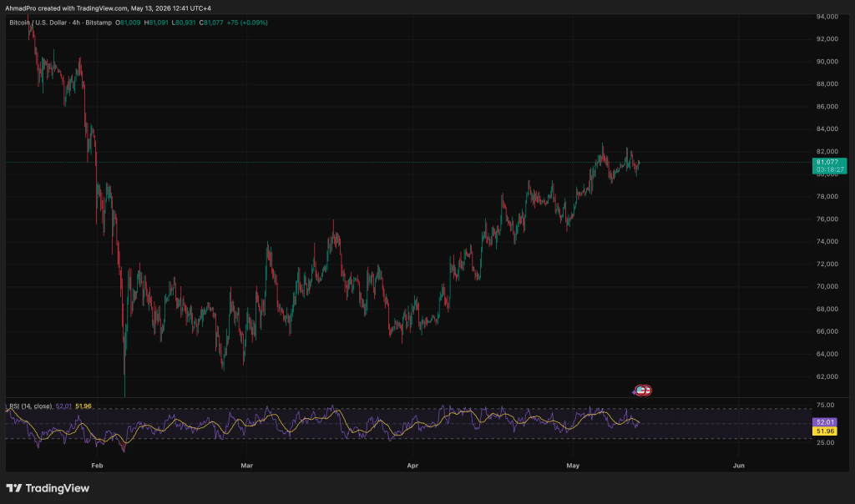Select the Jun label on the time axis
Viewport: 855px width, 504px height.
pyautogui.click(x=738, y=466)
